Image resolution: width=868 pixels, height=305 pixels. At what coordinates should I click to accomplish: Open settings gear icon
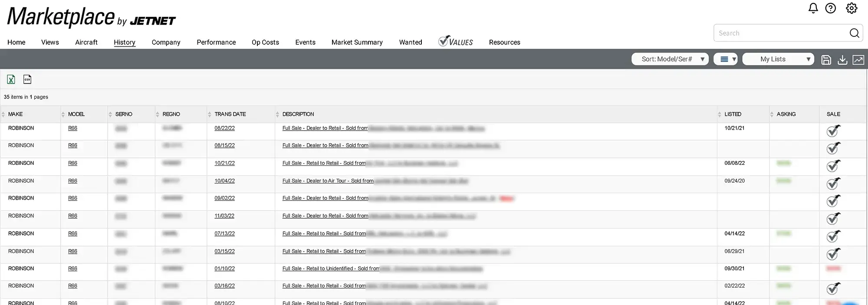pyautogui.click(x=852, y=8)
